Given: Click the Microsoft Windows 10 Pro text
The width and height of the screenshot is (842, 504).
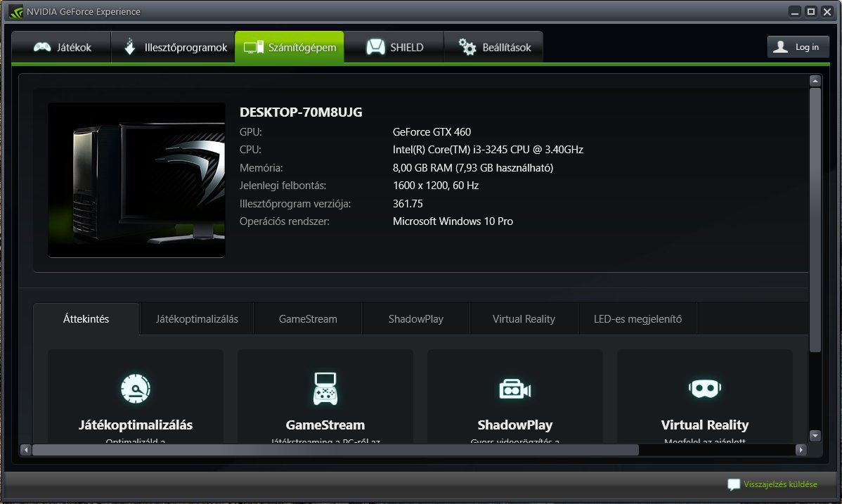Looking at the screenshot, I should (x=453, y=221).
